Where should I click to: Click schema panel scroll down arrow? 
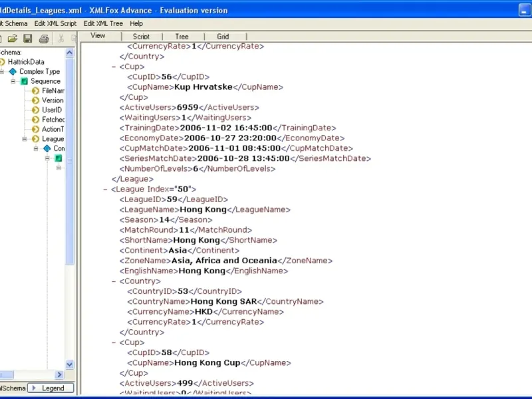tap(70, 364)
